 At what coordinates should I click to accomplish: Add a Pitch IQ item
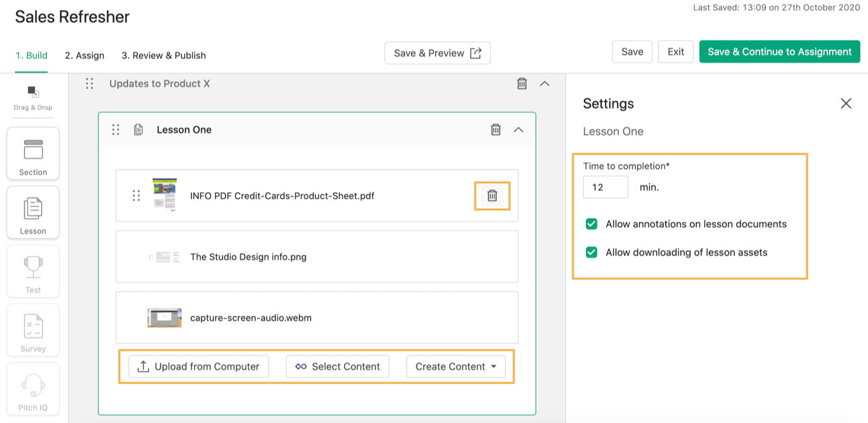click(x=33, y=389)
